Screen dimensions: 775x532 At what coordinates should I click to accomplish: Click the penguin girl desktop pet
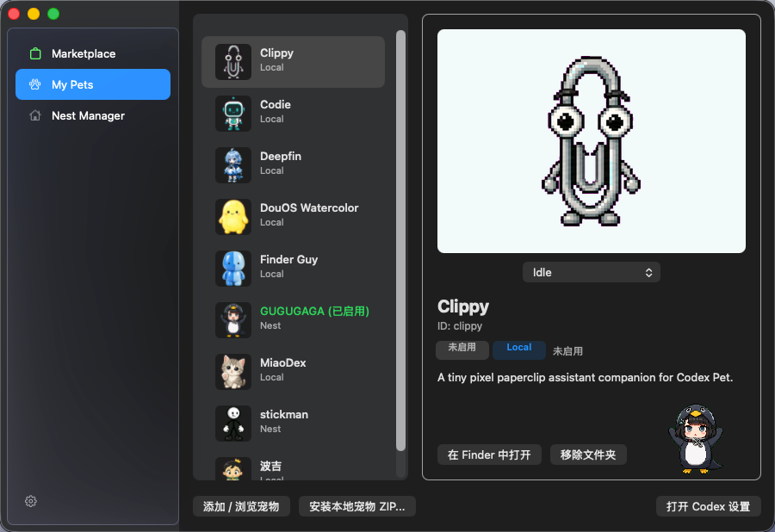click(x=696, y=439)
